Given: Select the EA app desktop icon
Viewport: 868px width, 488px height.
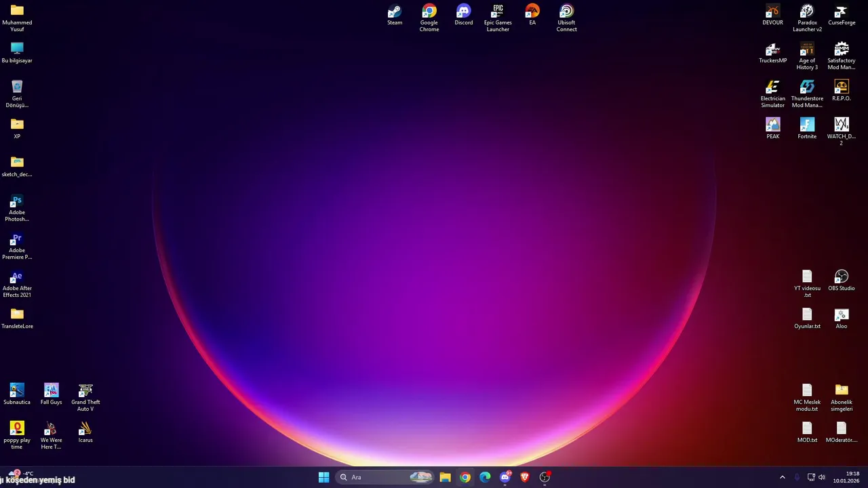Looking at the screenshot, I should pyautogui.click(x=532, y=15).
